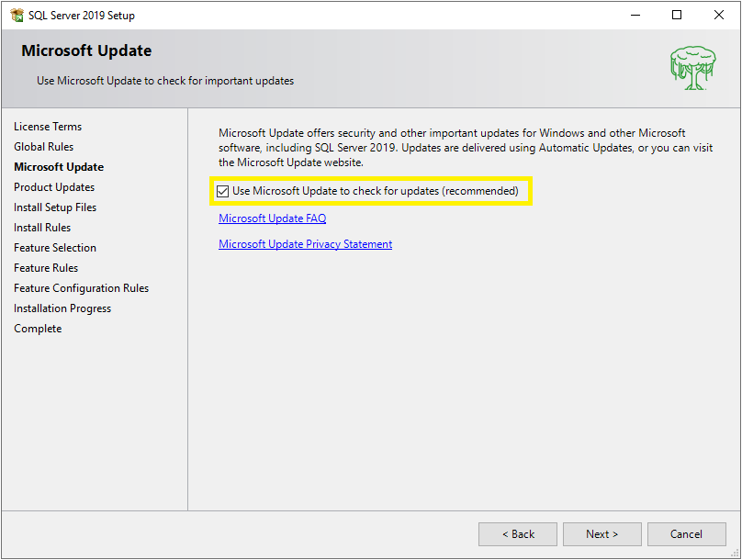Click the Microsoft Update page heading

[86, 50]
